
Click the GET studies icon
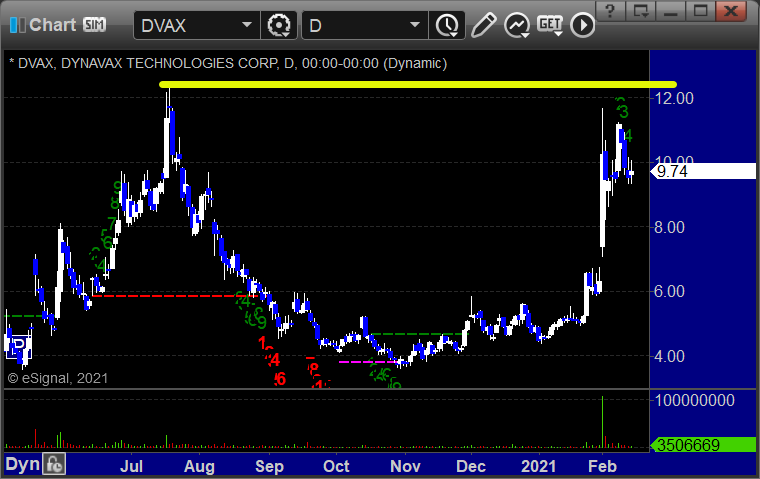coord(550,25)
